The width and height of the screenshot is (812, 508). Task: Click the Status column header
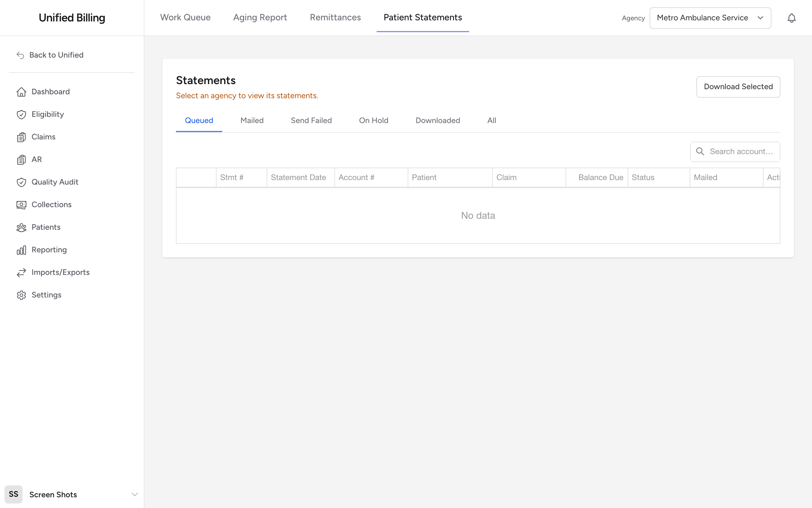[659, 178]
